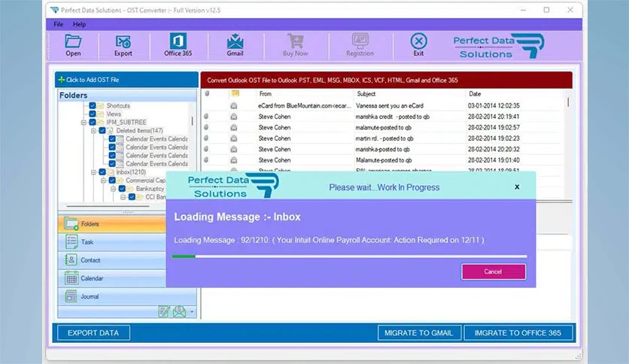629x364 pixels.
Task: Click attachment clip of 19:01:40 email row
Action: [206, 159]
